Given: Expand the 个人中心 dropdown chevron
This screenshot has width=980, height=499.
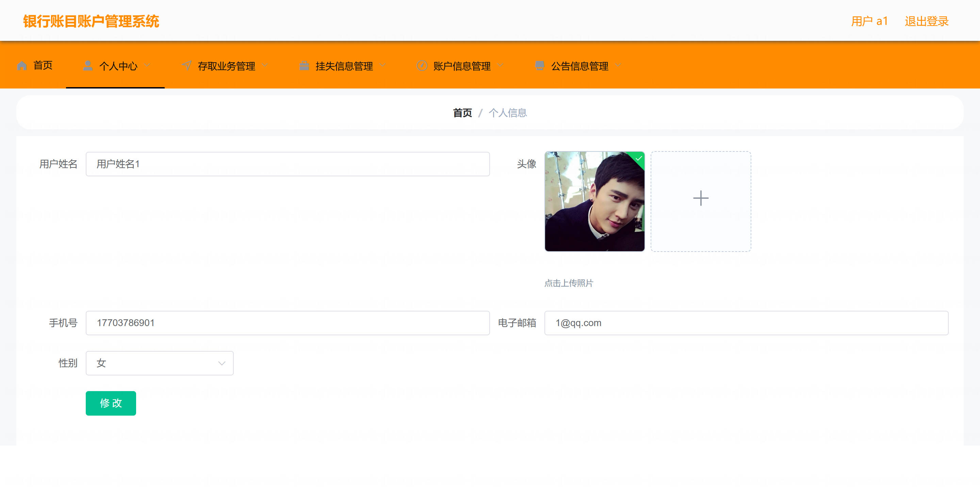Looking at the screenshot, I should [147, 65].
